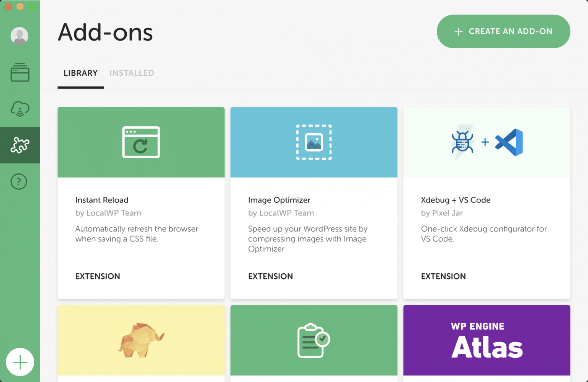Click the Xdebug bug icon

point(462,142)
